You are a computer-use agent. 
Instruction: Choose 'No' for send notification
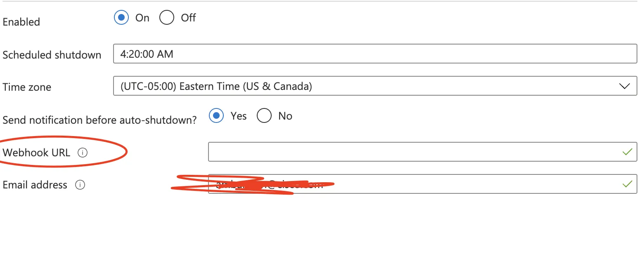[264, 116]
